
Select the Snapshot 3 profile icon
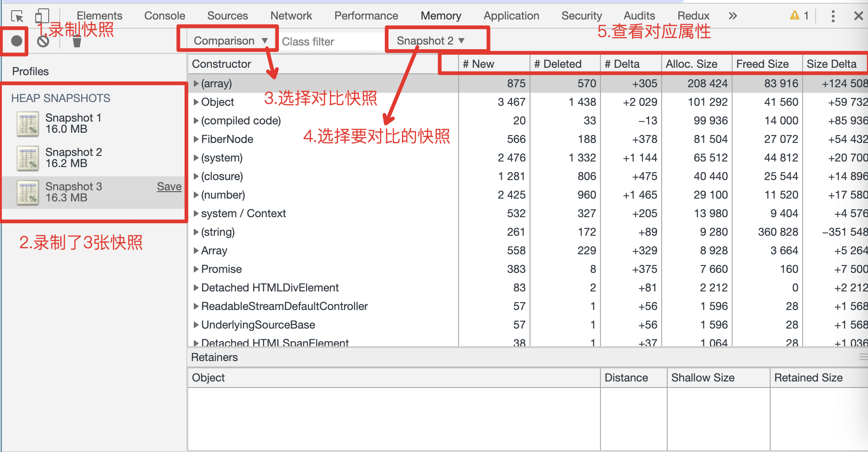28,193
